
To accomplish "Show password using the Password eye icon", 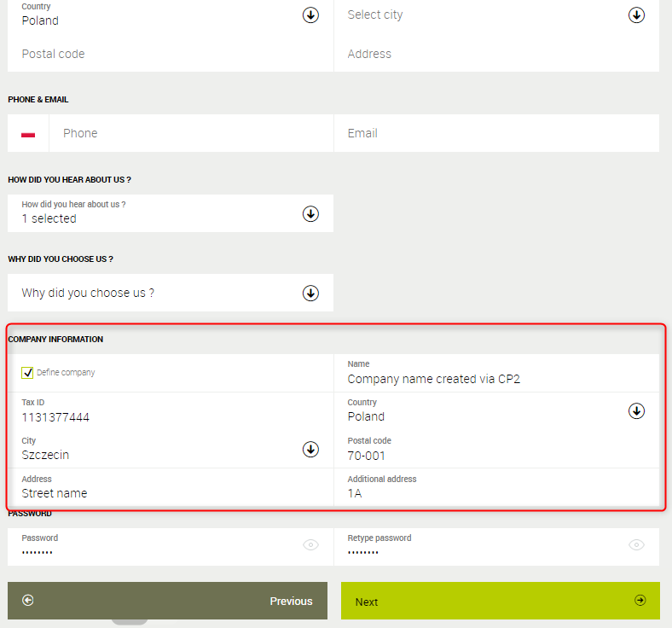I will (x=310, y=545).
